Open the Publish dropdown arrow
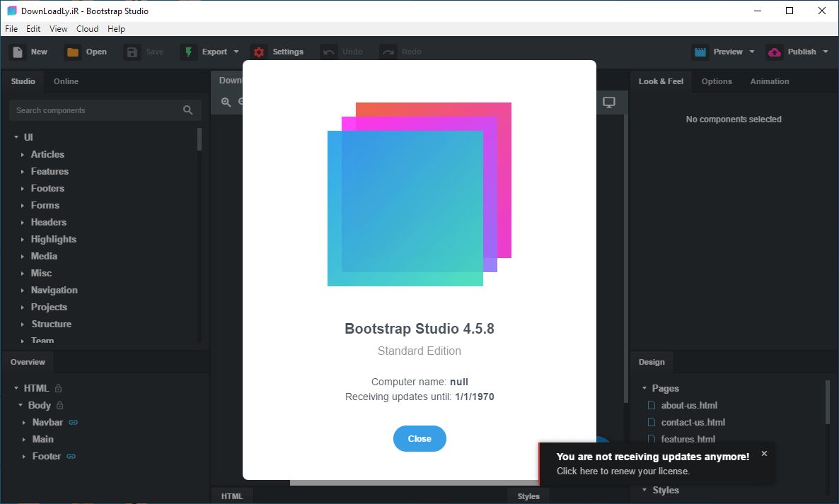Image resolution: width=839 pixels, height=504 pixels. (825, 52)
